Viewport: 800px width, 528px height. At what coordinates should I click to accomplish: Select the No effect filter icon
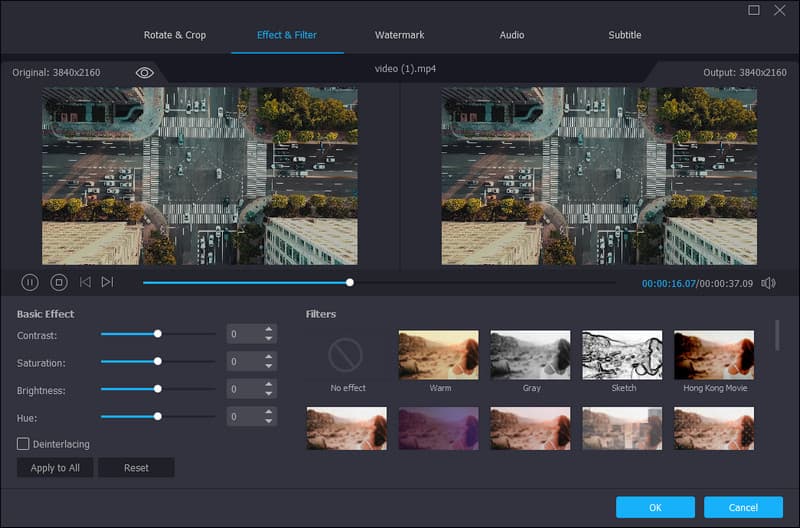347,355
